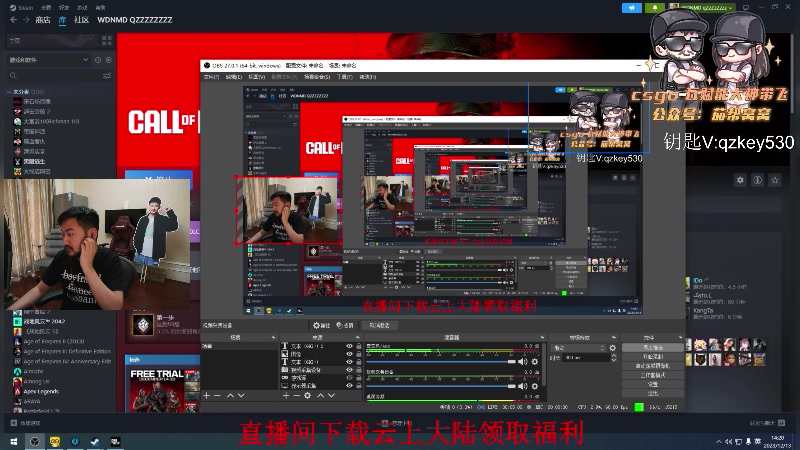
Task: Open Steam announcements megaphone button
Action: coord(632,8)
